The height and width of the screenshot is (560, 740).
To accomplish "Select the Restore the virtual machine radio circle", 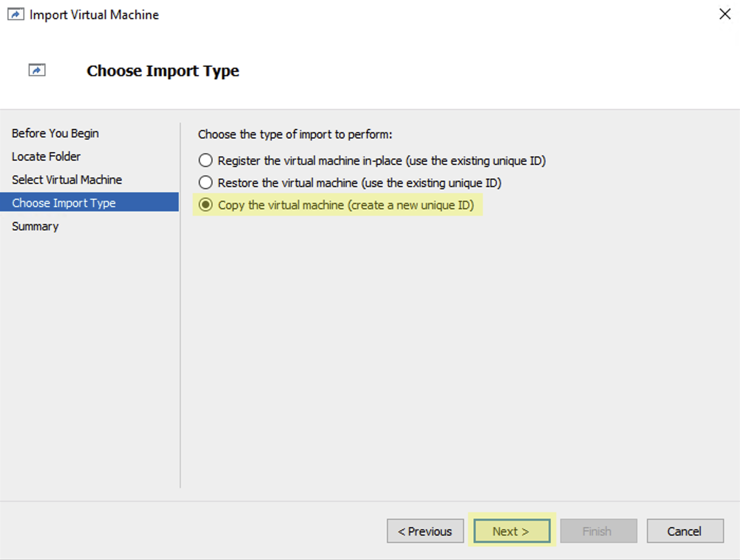I will point(206,183).
